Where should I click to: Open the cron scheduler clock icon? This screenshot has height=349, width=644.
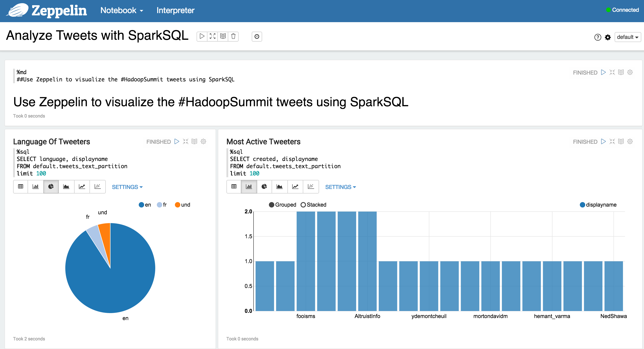tap(257, 36)
